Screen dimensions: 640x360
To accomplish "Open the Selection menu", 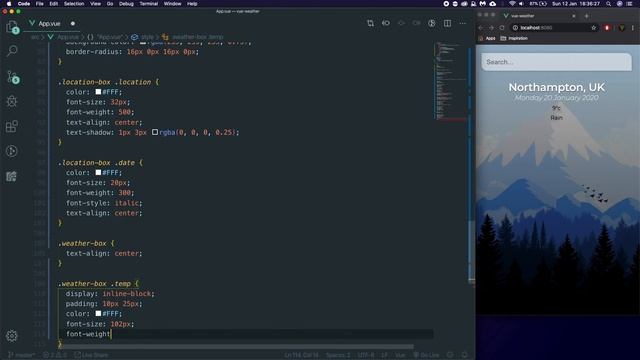I will coord(74,4).
